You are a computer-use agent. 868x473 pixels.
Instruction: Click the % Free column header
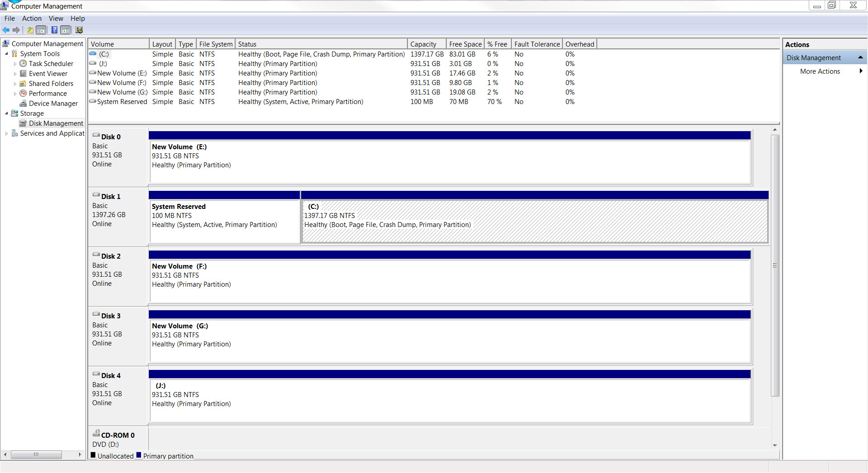point(498,44)
